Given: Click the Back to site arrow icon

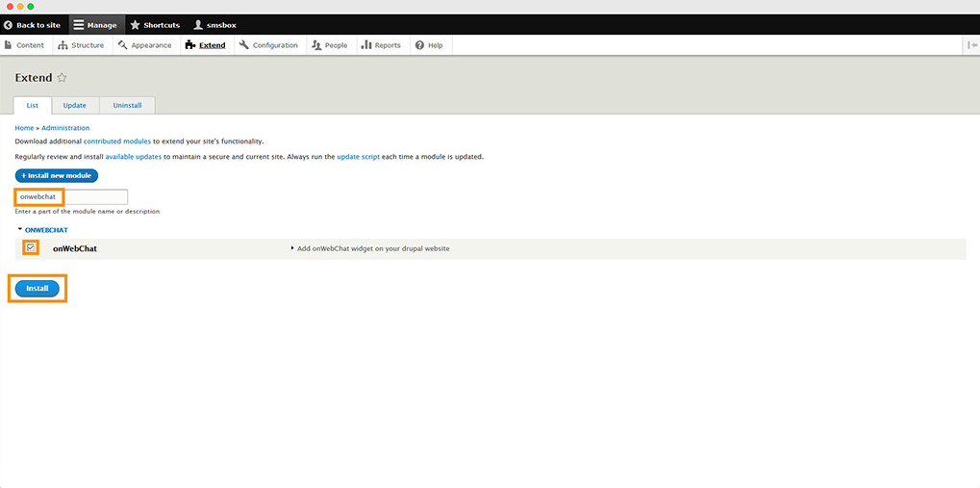Looking at the screenshot, I should pyautogui.click(x=9, y=25).
